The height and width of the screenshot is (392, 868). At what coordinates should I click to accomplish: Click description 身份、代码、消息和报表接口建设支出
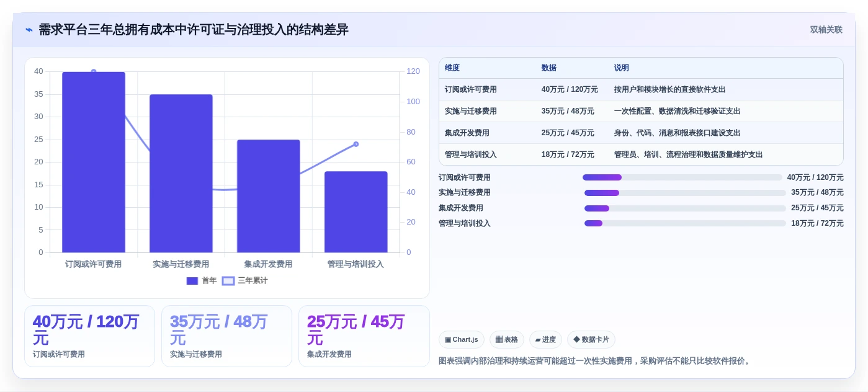click(x=678, y=133)
